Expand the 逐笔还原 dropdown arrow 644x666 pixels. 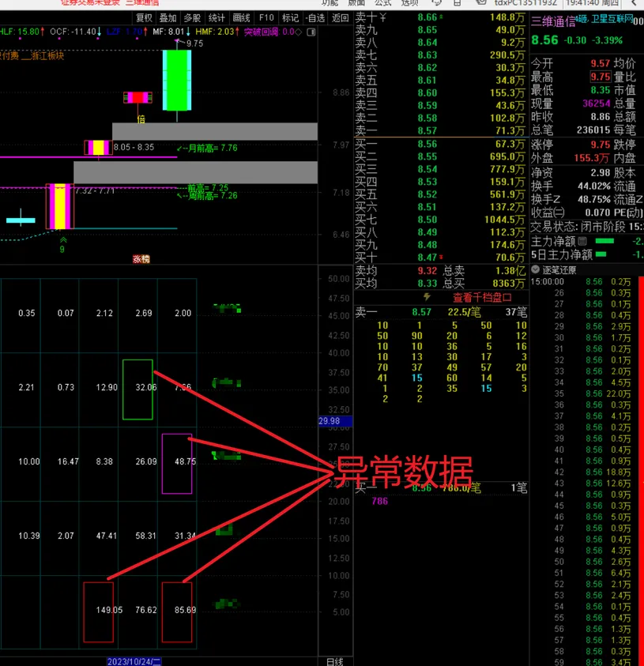[536, 269]
